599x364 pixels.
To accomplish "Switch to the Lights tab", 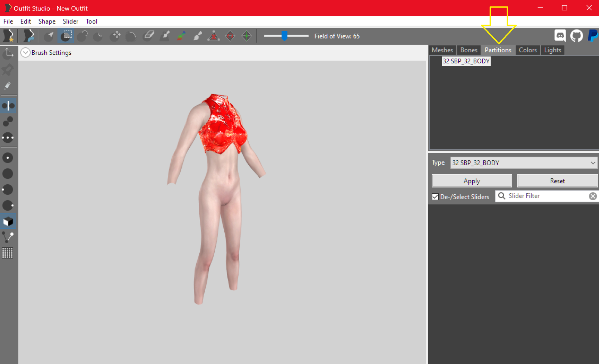I will click(553, 50).
